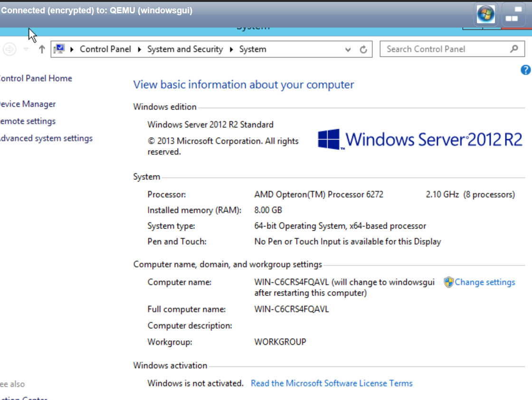Go up one level with the Up arrow
The image size is (532, 400).
point(42,49)
